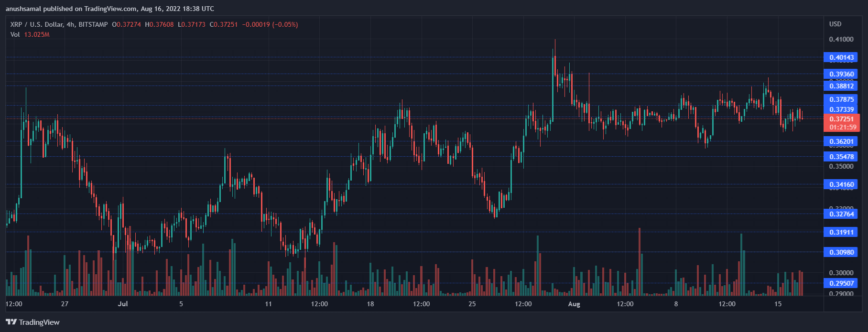Click the 0.30980 price level label

(x=841, y=252)
